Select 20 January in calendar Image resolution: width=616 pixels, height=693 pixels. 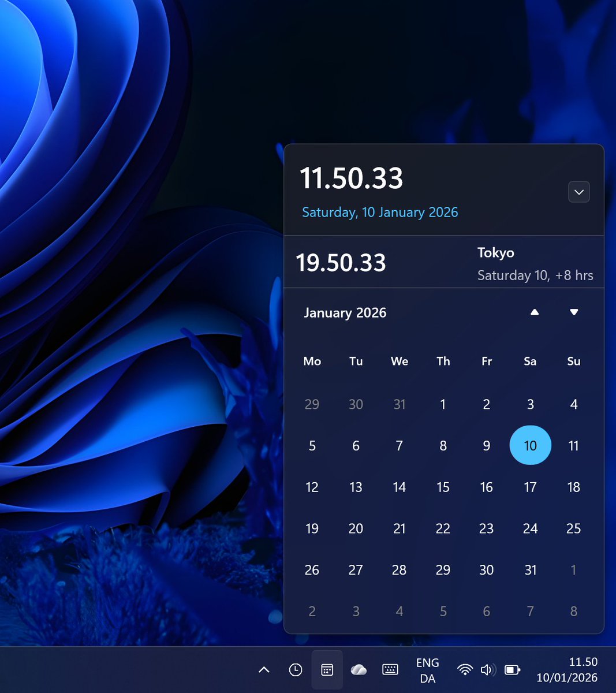coord(356,528)
